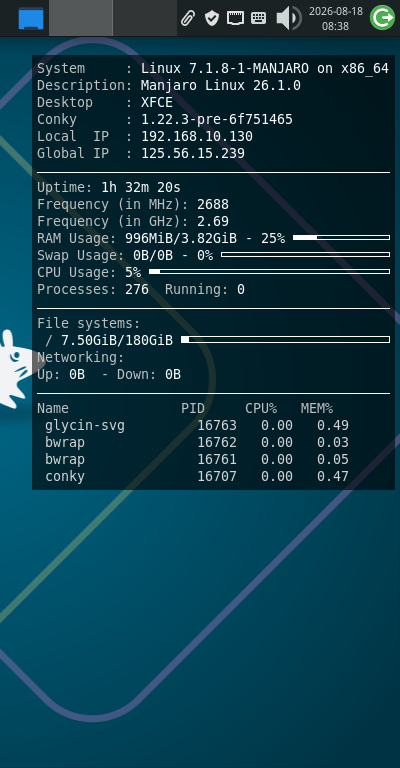Open the clock showing 2026-08-18 08:38
Image resolution: width=400 pixels, height=768 pixels.
(x=336, y=18)
